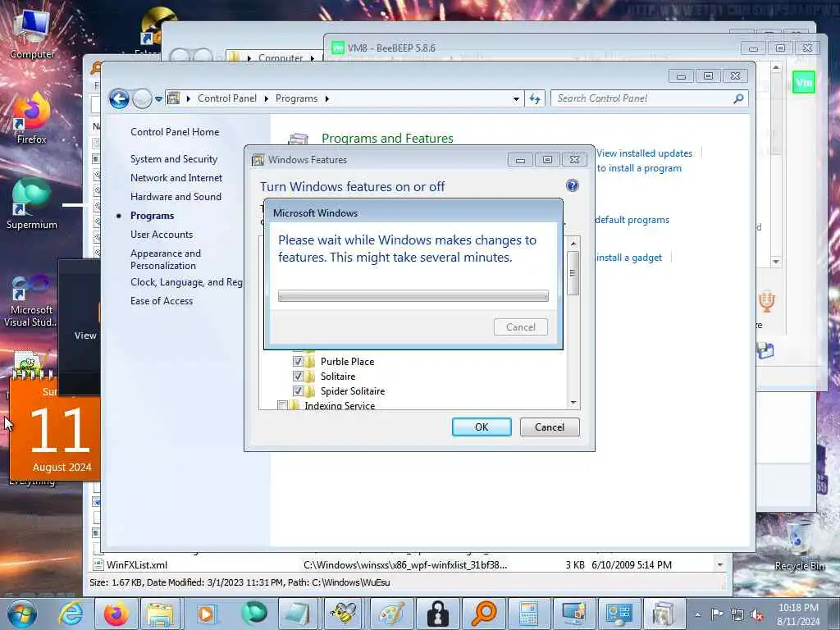Open Hardware and Sound category
This screenshot has width=840, height=630.
[x=176, y=197]
